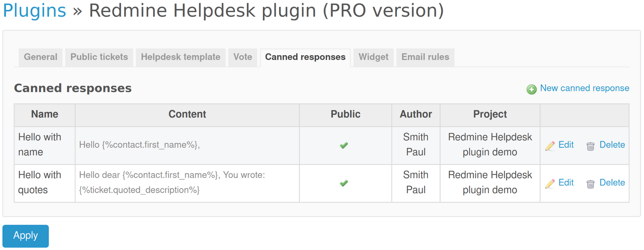Screen dimensions: 644x250
Task: Click the green plus New canned response icon
Action: 531,89
